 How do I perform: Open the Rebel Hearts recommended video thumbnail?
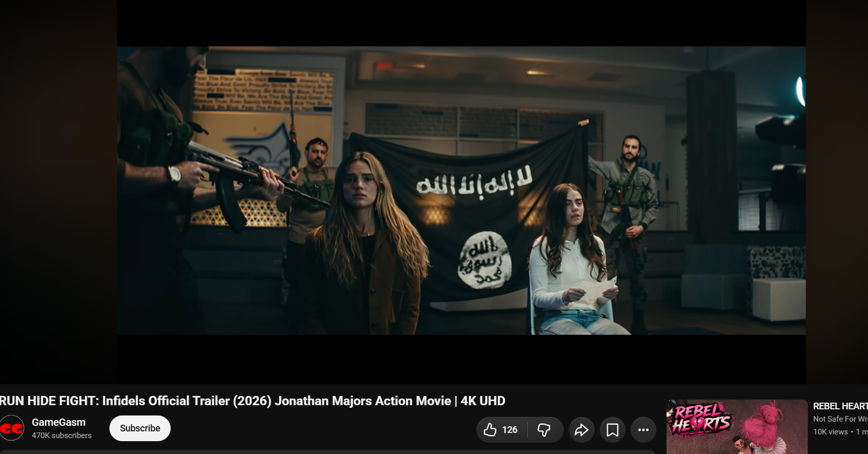(x=737, y=427)
